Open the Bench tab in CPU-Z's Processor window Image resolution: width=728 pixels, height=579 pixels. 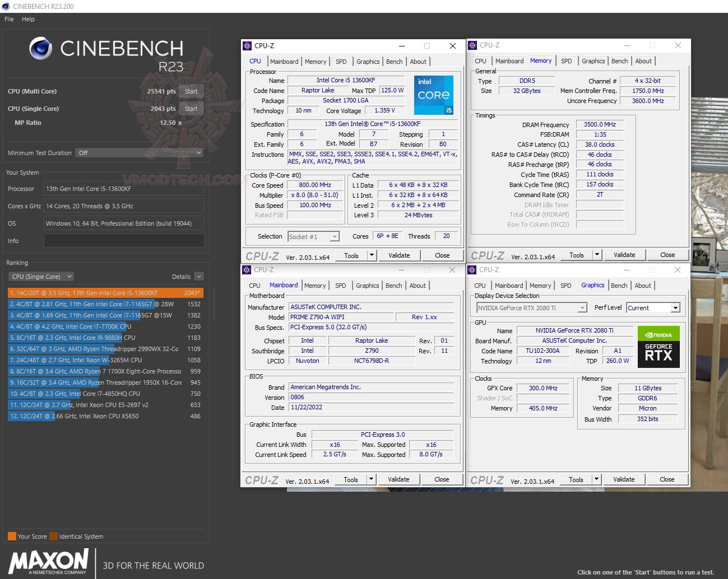(395, 62)
